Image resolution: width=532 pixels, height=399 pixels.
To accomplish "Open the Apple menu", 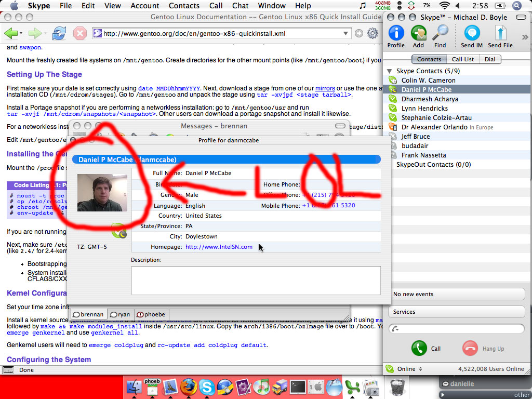I will [x=14, y=5].
